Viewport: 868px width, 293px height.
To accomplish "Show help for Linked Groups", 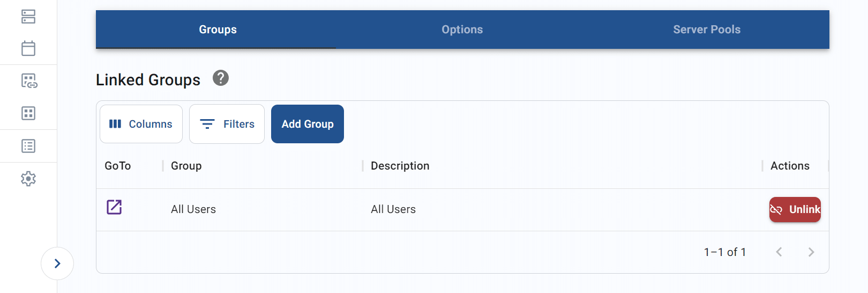I will (221, 78).
